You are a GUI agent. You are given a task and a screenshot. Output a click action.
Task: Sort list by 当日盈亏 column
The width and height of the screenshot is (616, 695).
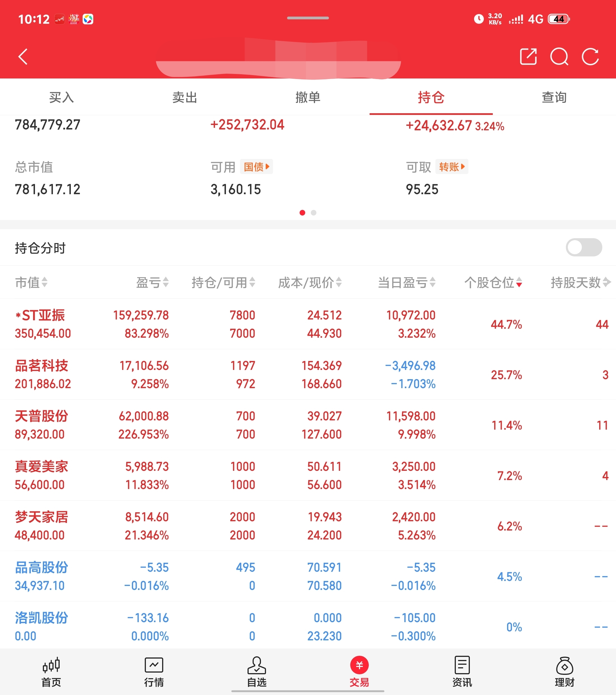pos(406,282)
